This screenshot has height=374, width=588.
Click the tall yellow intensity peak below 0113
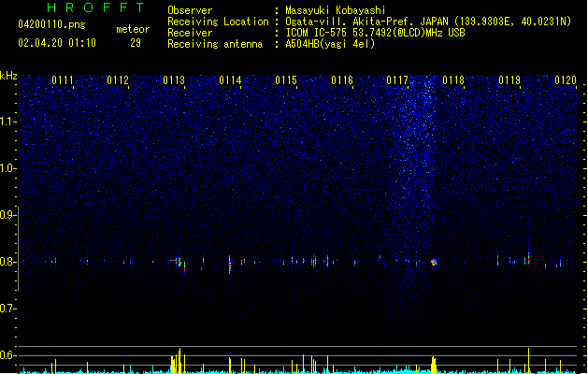tap(179, 361)
